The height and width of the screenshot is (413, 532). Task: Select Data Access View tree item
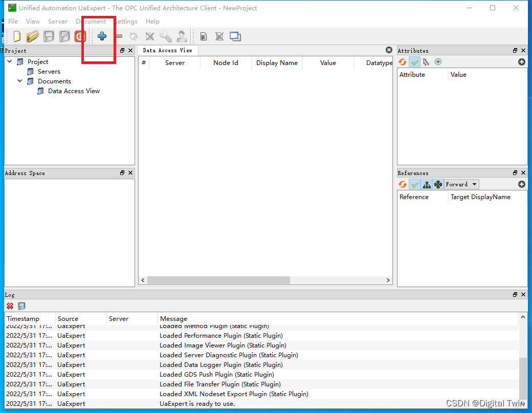pos(74,91)
